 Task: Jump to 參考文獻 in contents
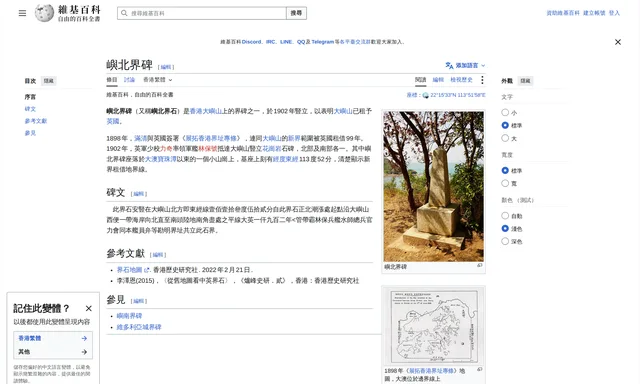(x=36, y=121)
